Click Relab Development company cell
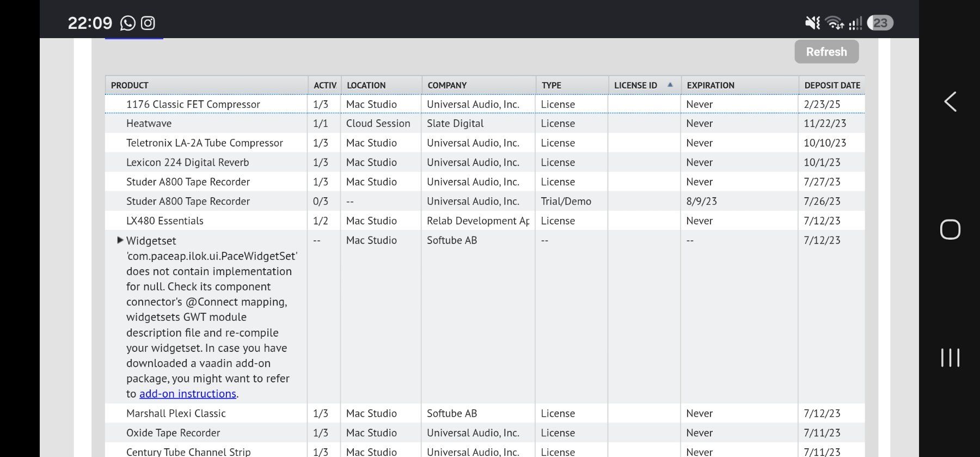The width and height of the screenshot is (980, 457). point(478,221)
